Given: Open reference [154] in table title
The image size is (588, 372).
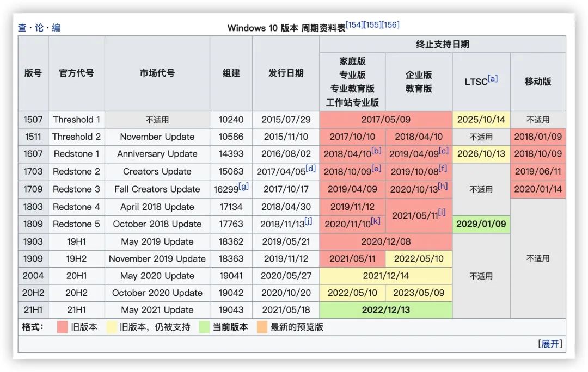Looking at the screenshot, I should (354, 24).
